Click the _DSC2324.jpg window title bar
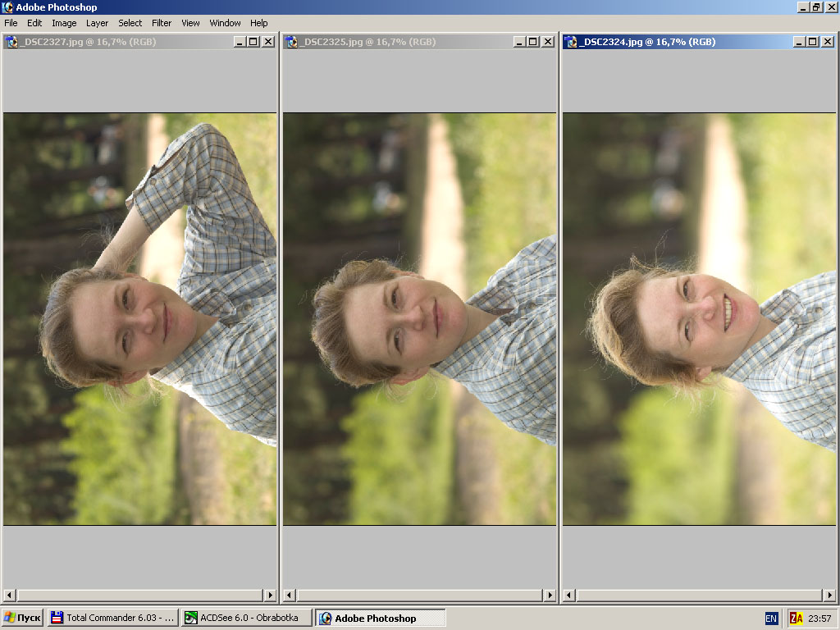 coord(699,42)
